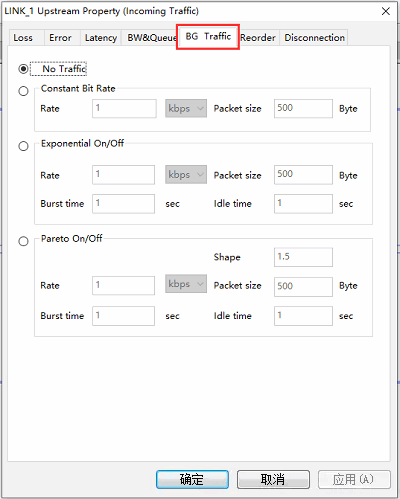
Task: Click the 取消 cancel button
Action: tap(273, 479)
